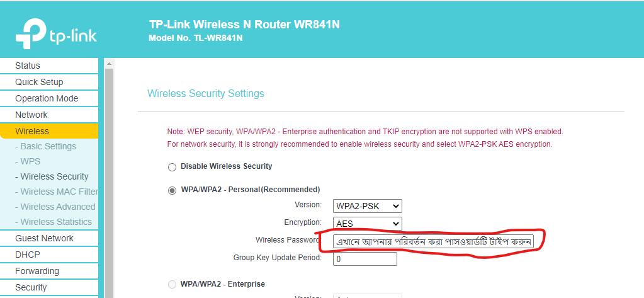Open the Version dropdown showing WPA2-PSK

click(368, 206)
